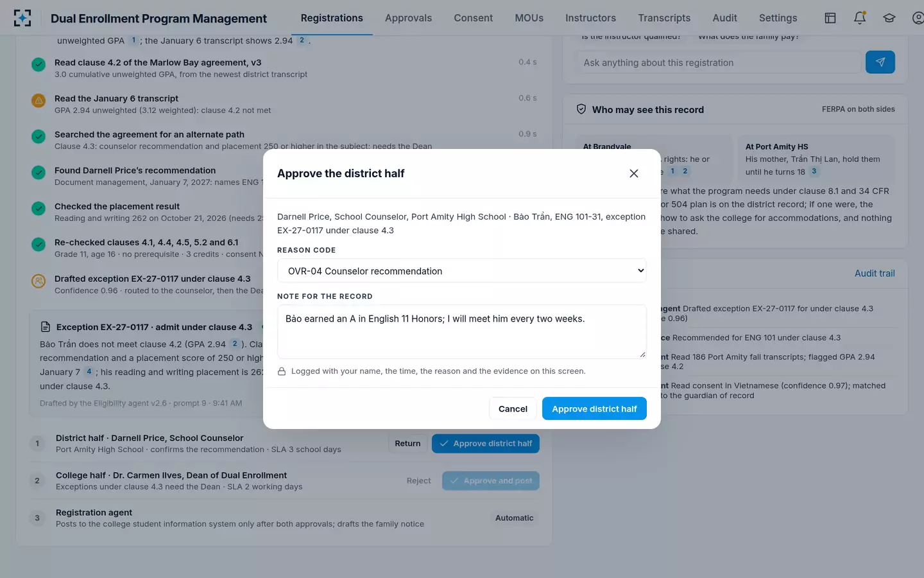The height and width of the screenshot is (578, 924).
Task: Open the layout panel icon in the header
Action: point(830,18)
